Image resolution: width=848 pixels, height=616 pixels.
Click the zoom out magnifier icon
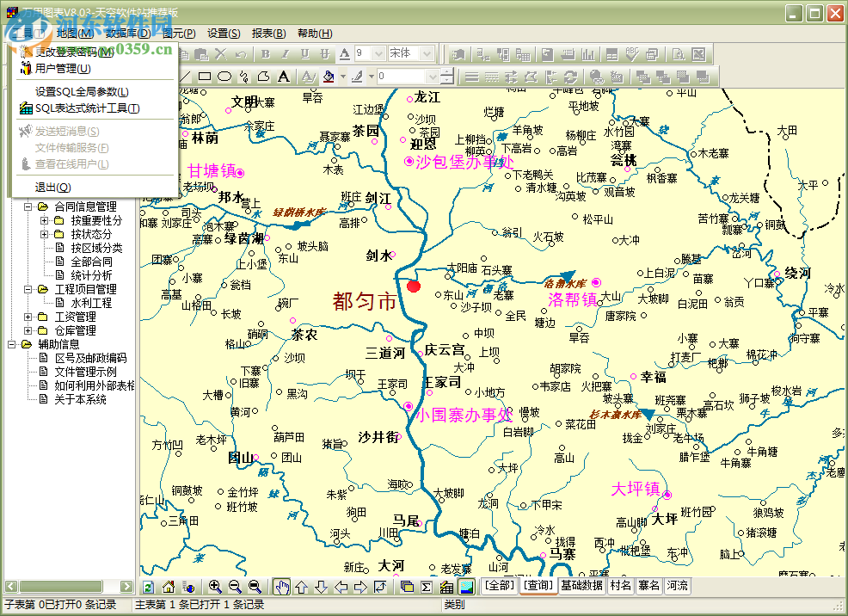click(x=235, y=587)
